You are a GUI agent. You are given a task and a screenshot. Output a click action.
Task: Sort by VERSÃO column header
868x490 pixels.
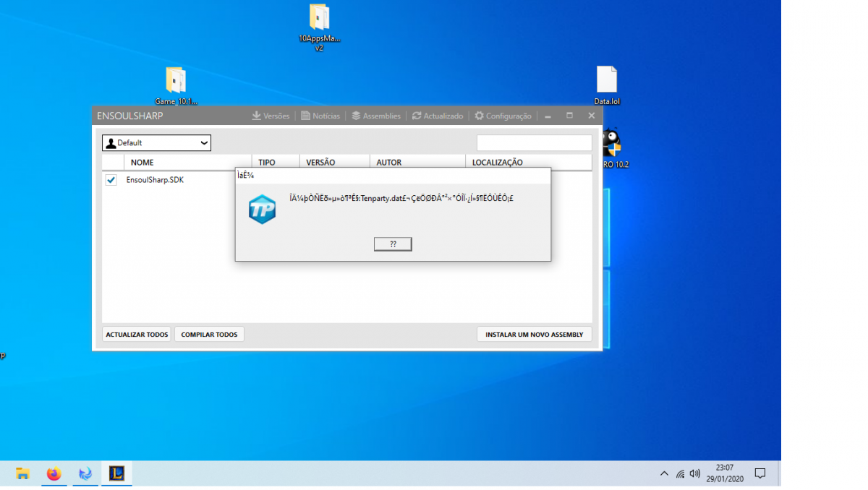click(x=320, y=163)
